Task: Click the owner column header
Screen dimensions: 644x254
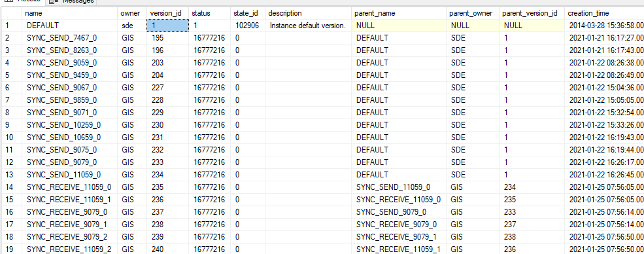Action: [x=132, y=13]
